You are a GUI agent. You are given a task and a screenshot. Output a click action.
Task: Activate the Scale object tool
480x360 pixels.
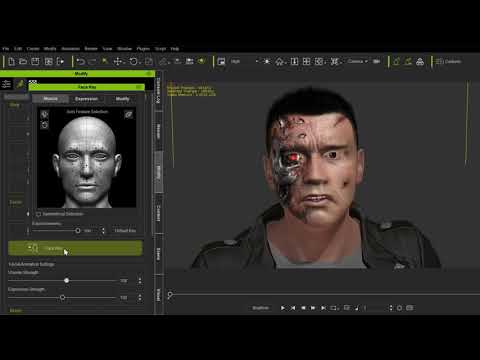pos(149,62)
